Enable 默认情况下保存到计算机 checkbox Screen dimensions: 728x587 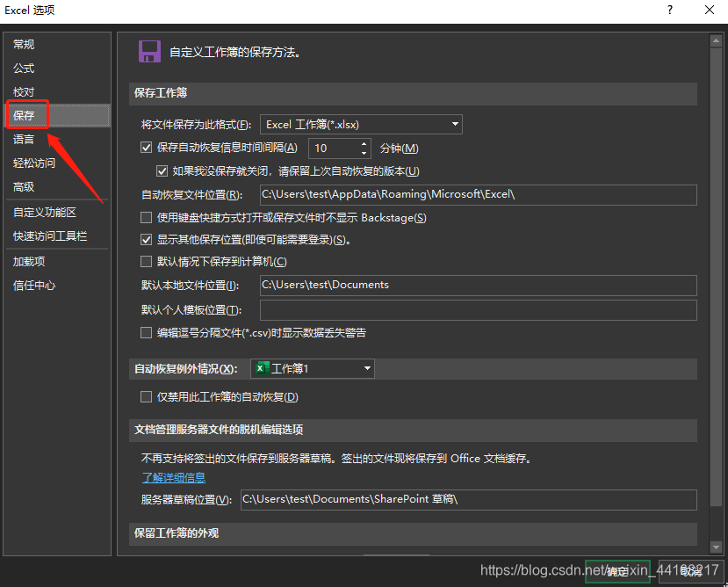(147, 262)
